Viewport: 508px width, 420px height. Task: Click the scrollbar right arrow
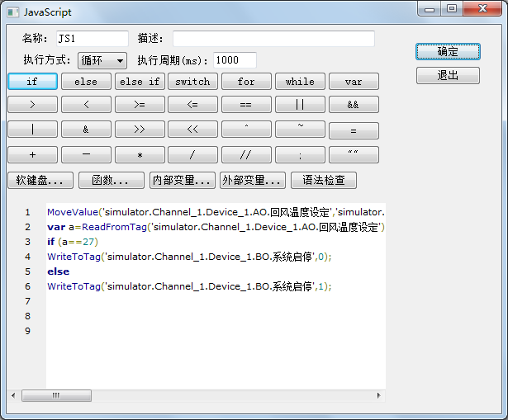379,395
